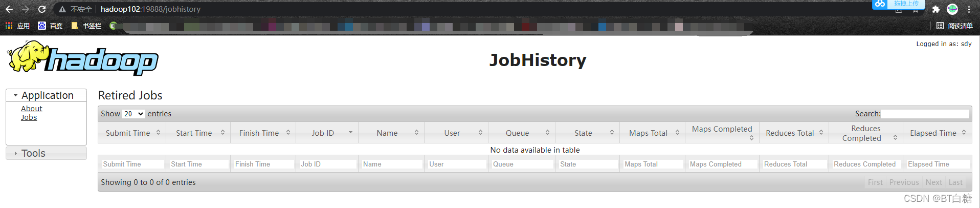Click the State filter field

click(x=588, y=164)
